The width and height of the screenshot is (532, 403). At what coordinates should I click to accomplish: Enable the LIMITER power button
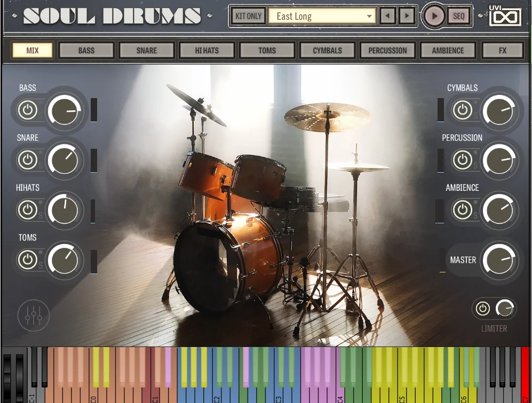(482, 309)
